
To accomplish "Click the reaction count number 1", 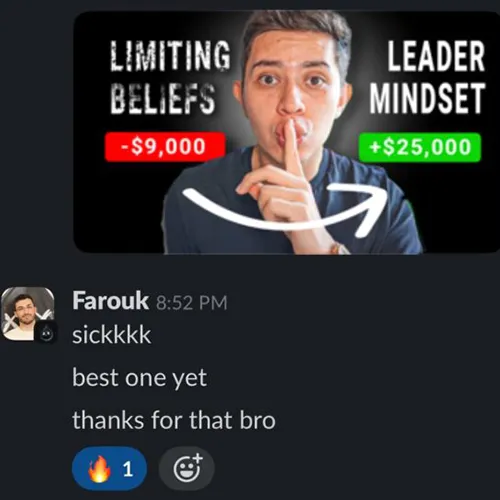I will tap(128, 469).
